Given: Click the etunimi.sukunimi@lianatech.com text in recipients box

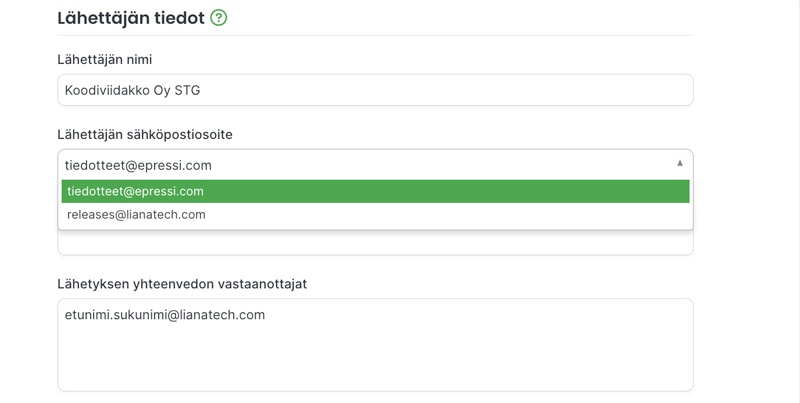Looking at the screenshot, I should [x=165, y=315].
